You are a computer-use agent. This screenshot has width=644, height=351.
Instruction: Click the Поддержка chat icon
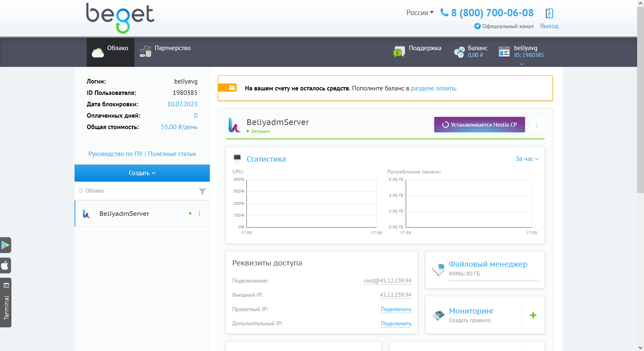399,52
